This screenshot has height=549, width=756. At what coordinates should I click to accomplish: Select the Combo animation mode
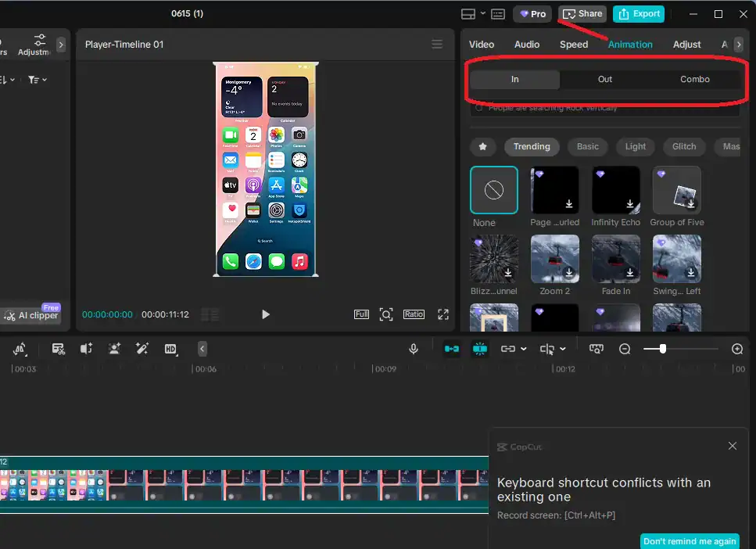[x=695, y=79]
